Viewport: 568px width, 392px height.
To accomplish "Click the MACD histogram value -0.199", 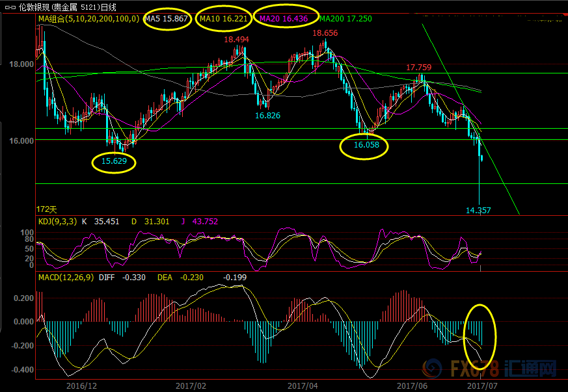I will (235, 277).
